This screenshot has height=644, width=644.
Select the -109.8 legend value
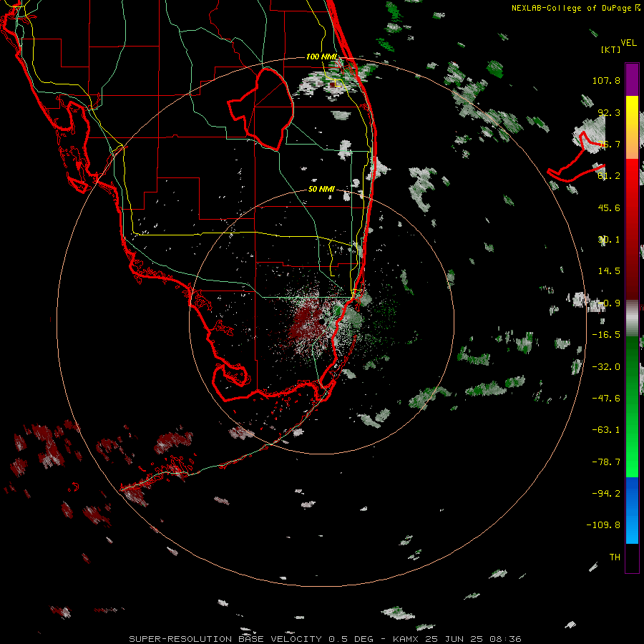tap(603, 525)
